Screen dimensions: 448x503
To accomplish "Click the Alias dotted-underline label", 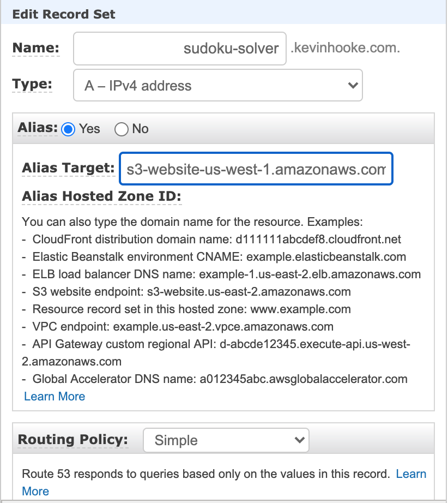I will [37, 129].
